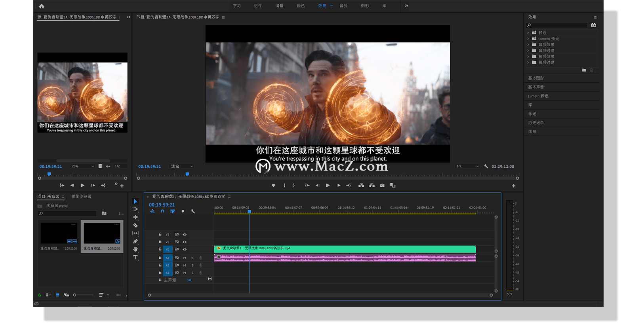Toggle V1 track output eye
The height and width of the screenshot is (332, 644).
coord(185,249)
